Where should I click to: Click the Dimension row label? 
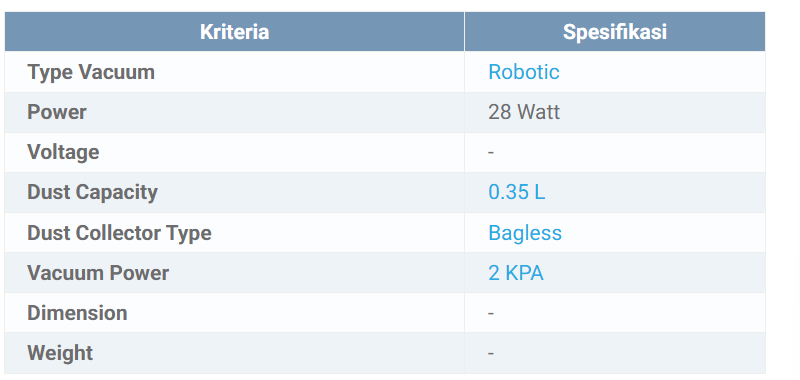coord(77,313)
